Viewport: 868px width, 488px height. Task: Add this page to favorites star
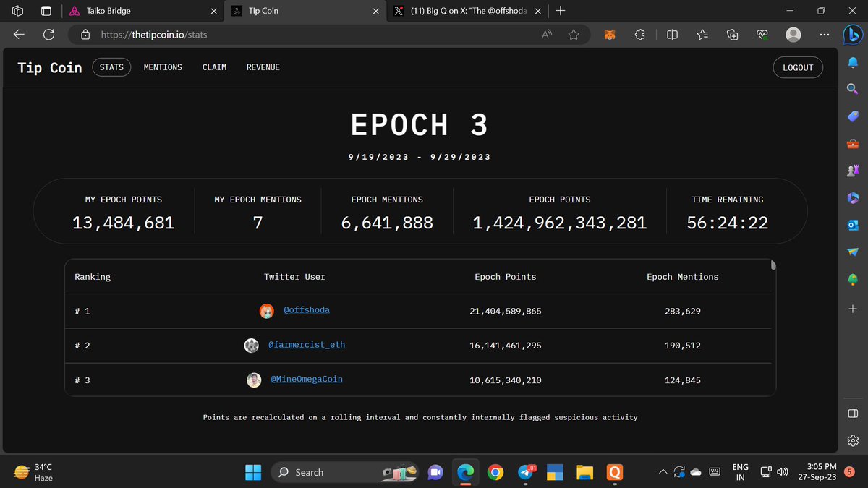[574, 35]
